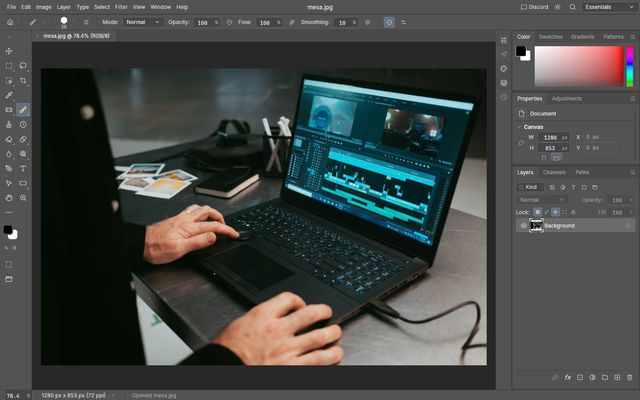Click the hue spectrum slider
640x400 pixels.
point(630,66)
